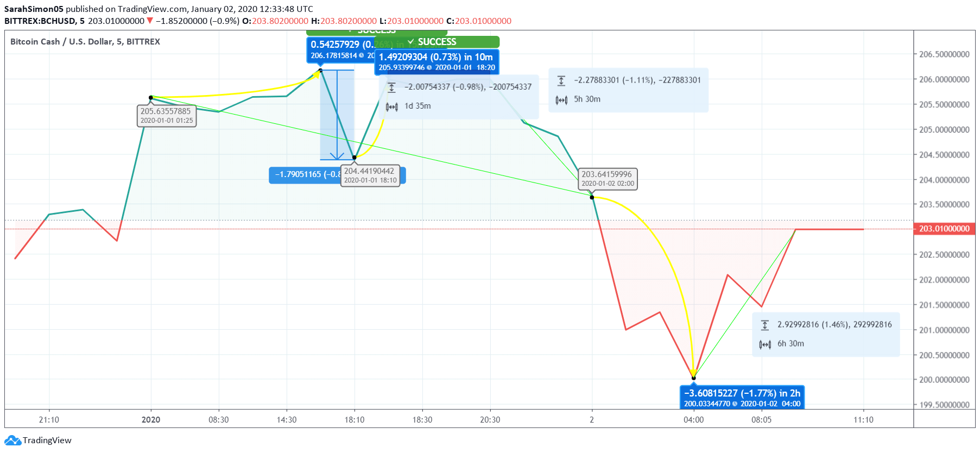Viewport: 980px width, 453px height.
Task: Click the Bitcoin Cash / U.S. Dollar chart title
Action: click(85, 42)
